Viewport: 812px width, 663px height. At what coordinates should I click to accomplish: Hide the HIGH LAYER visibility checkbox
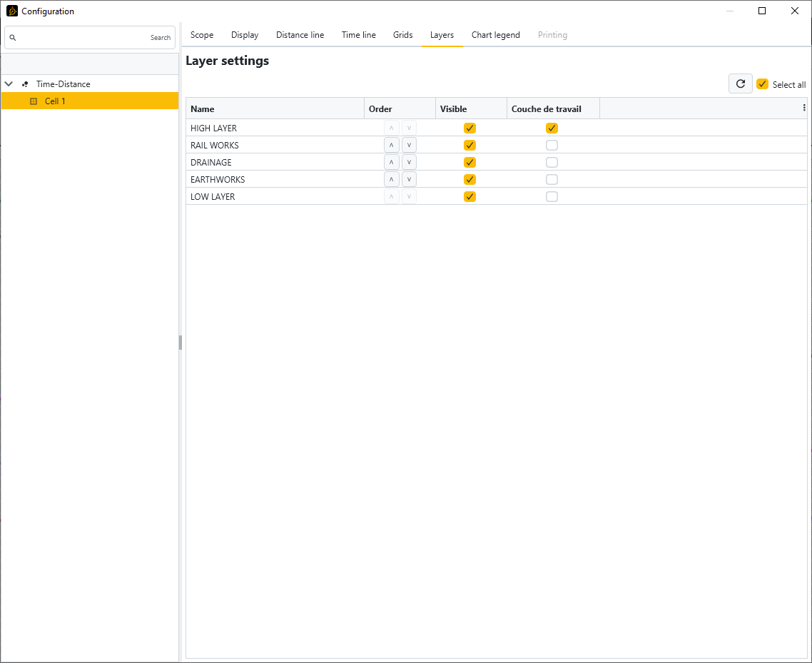[x=470, y=128]
